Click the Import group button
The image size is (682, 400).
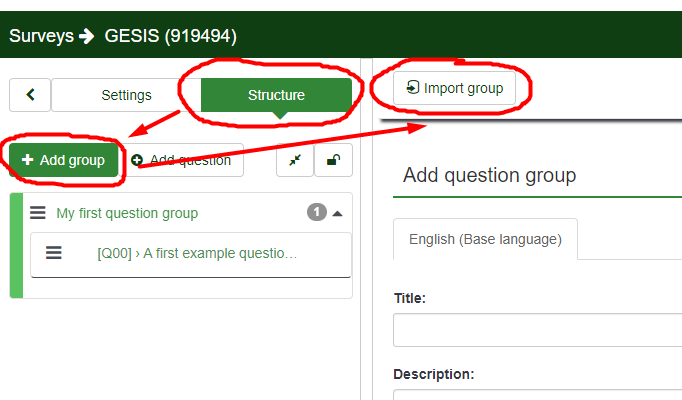point(454,88)
